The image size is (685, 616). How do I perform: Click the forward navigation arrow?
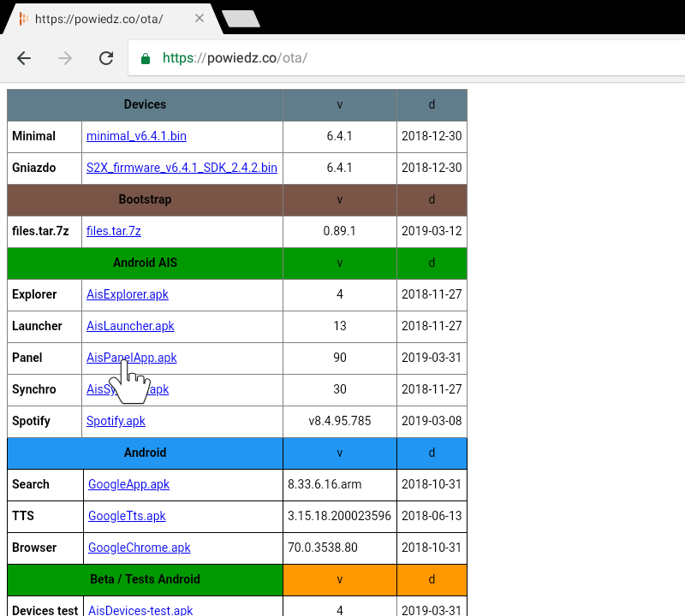coord(64,58)
